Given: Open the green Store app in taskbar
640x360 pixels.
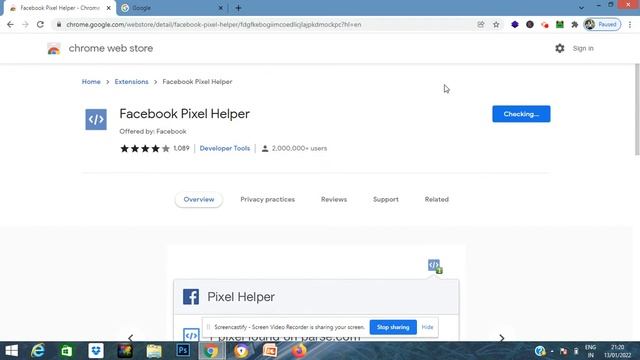Looking at the screenshot, I should (x=67, y=351).
